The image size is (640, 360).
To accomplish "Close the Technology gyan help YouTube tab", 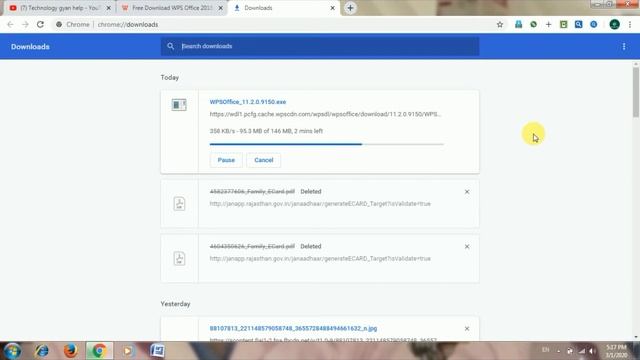I will (109, 8).
